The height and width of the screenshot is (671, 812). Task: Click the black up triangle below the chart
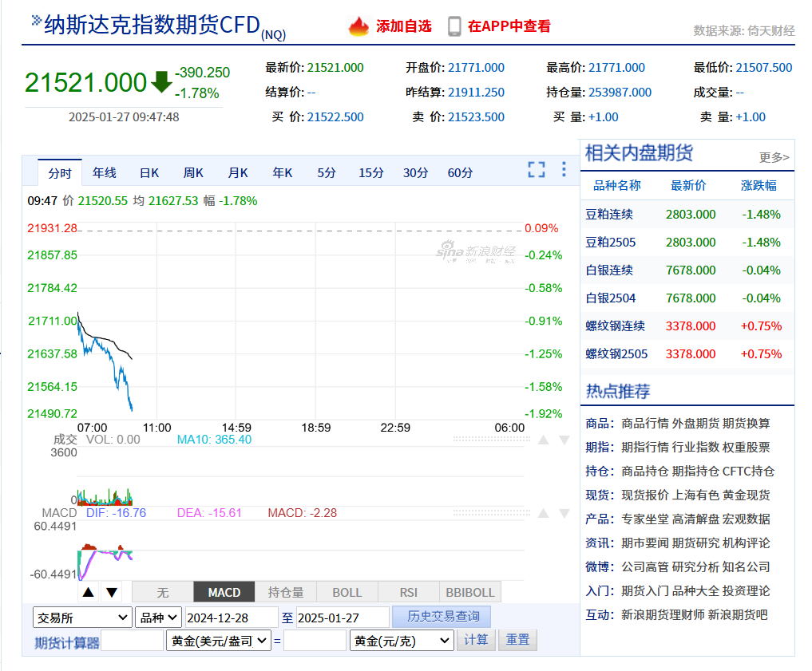[88, 592]
